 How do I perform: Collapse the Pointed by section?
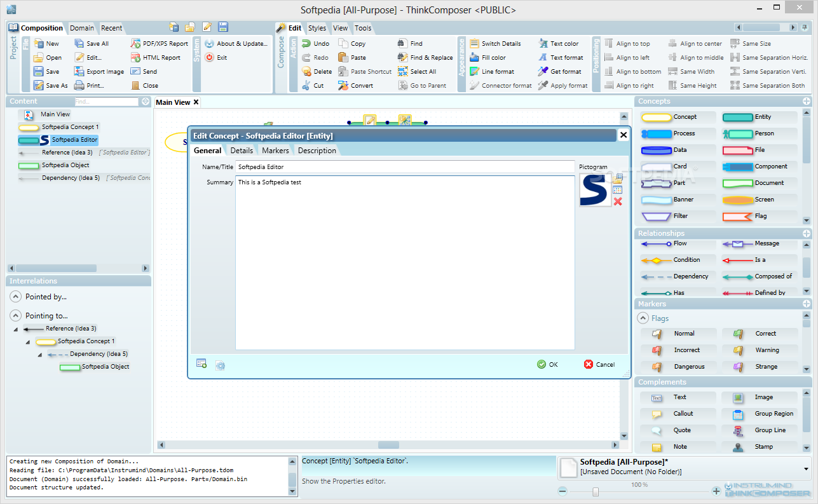pyautogui.click(x=15, y=297)
